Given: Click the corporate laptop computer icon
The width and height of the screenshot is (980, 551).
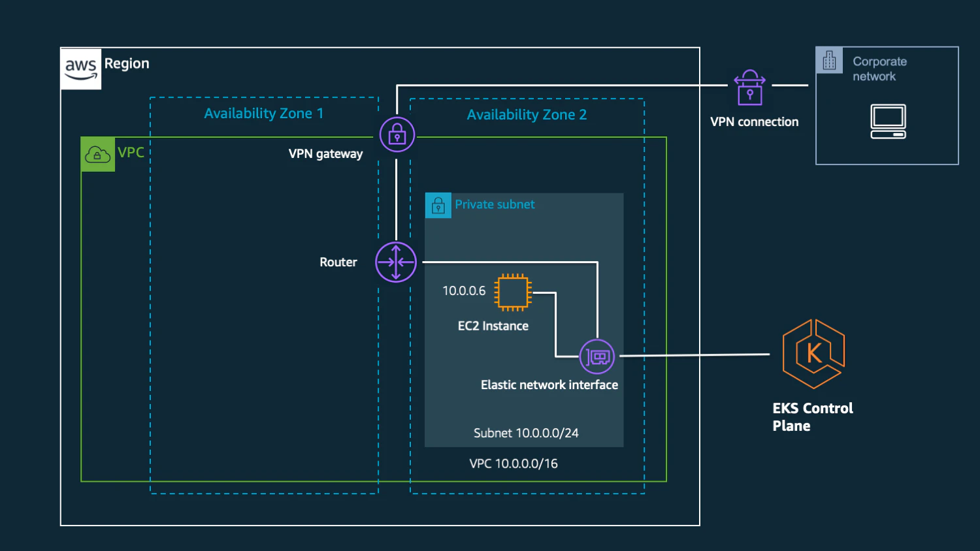Looking at the screenshot, I should (x=889, y=121).
